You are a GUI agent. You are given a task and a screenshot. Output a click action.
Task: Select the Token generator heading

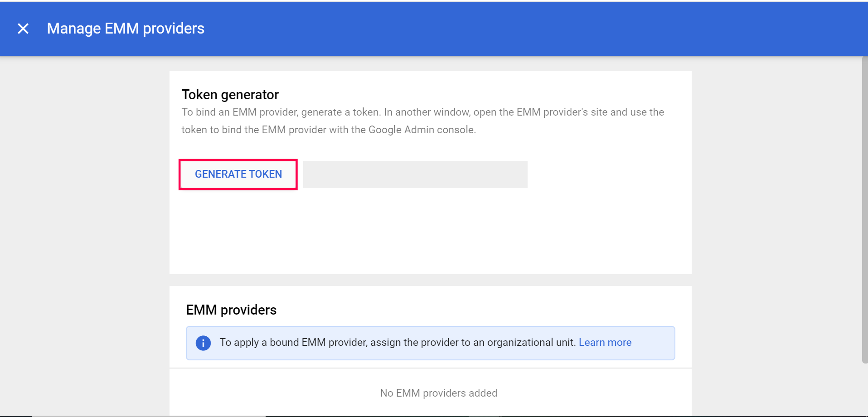tap(230, 95)
